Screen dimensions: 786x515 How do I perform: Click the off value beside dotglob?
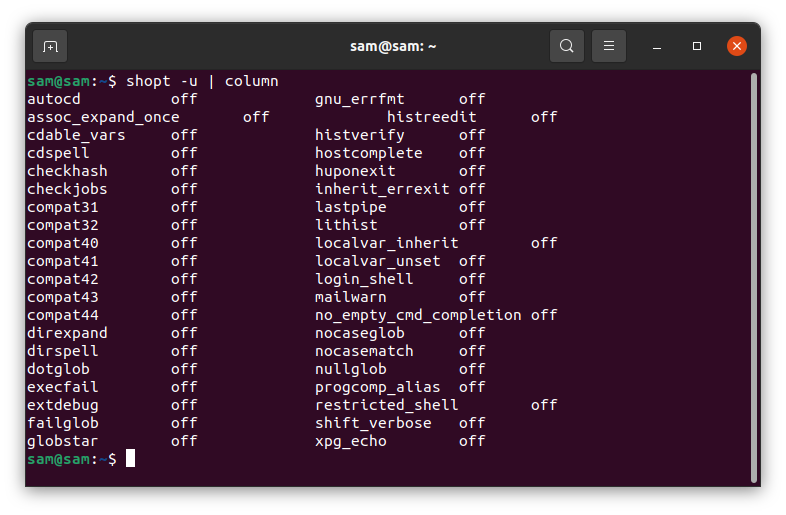[x=184, y=369]
